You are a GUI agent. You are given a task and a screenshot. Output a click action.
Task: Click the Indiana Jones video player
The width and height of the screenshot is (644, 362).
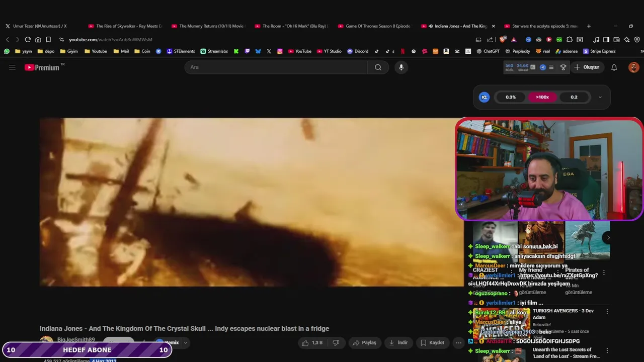point(252,202)
